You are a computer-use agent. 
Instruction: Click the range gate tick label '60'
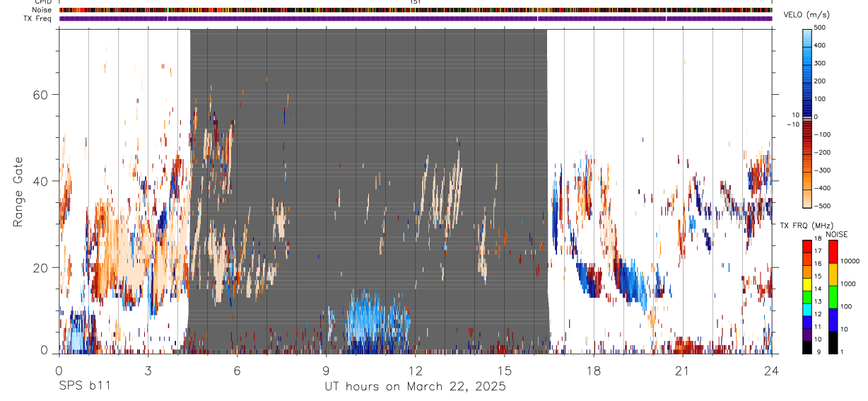[41, 95]
